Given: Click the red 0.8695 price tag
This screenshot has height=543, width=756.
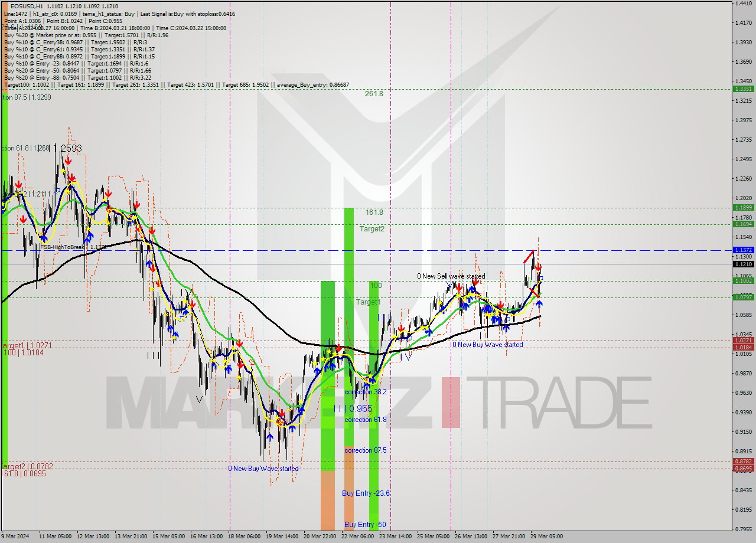Looking at the screenshot, I should 742,469.
